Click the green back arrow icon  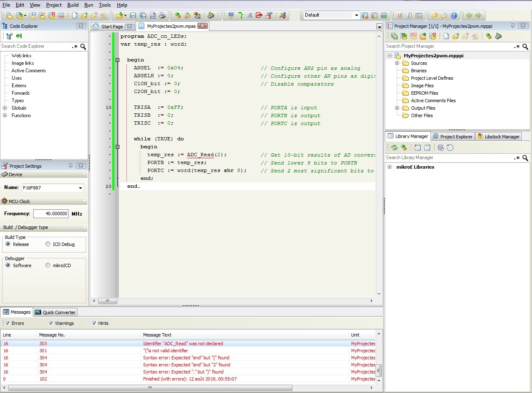coord(469,15)
